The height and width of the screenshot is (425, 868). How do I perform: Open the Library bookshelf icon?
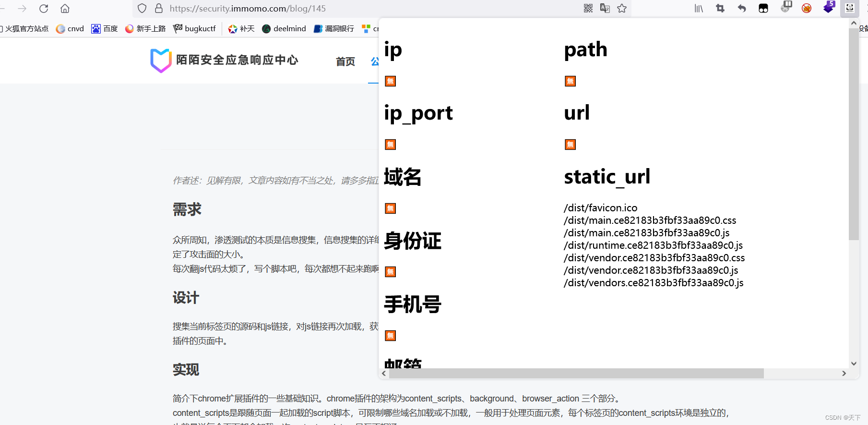699,9
